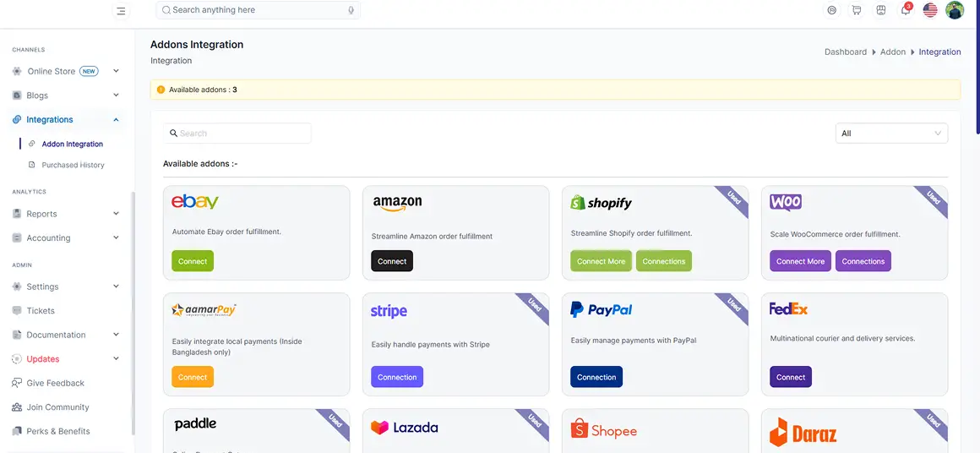
Task: Collapse the sidebar with hamburger icon
Action: point(122,11)
